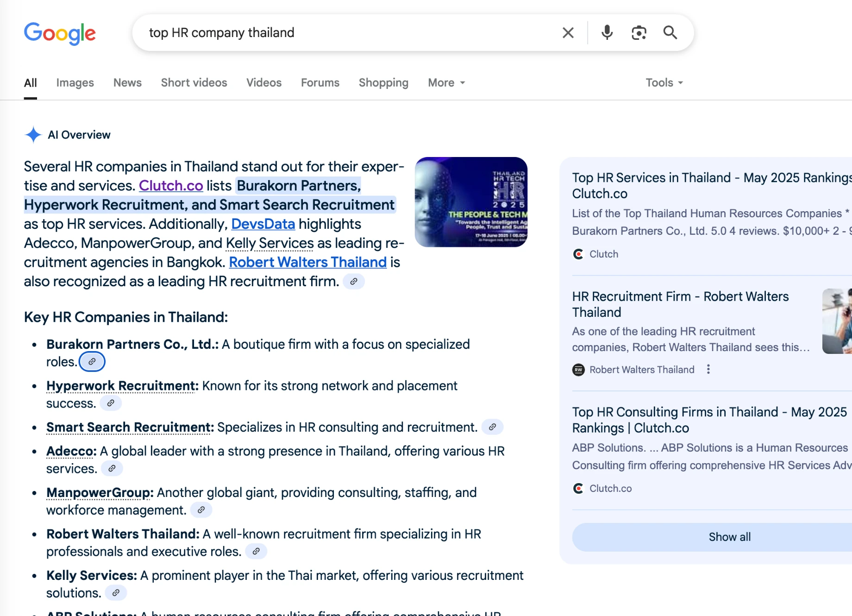852x616 pixels.
Task: Open the Forums tab
Action: (x=320, y=82)
